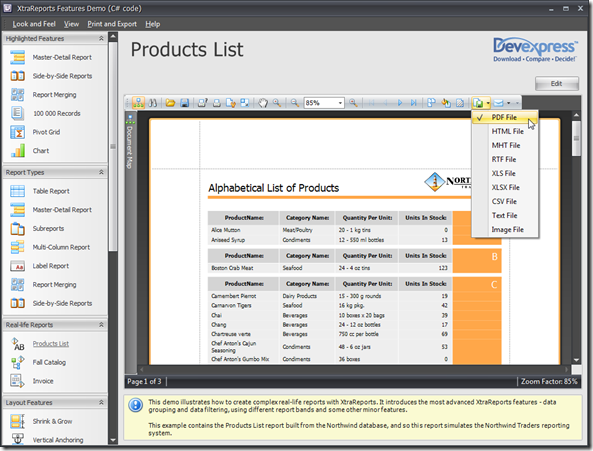The height and width of the screenshot is (451, 593).
Task: Select Text File from export menu
Action: 505,215
